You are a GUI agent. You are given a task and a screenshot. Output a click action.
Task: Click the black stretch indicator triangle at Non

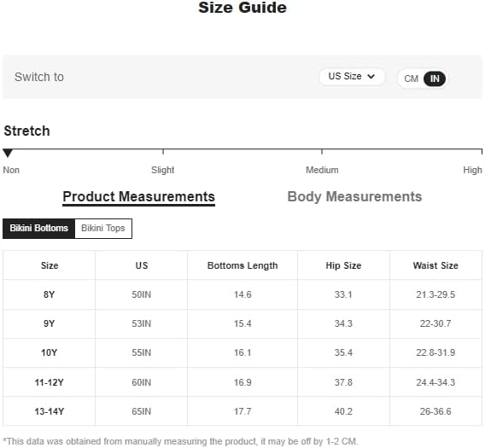8,153
